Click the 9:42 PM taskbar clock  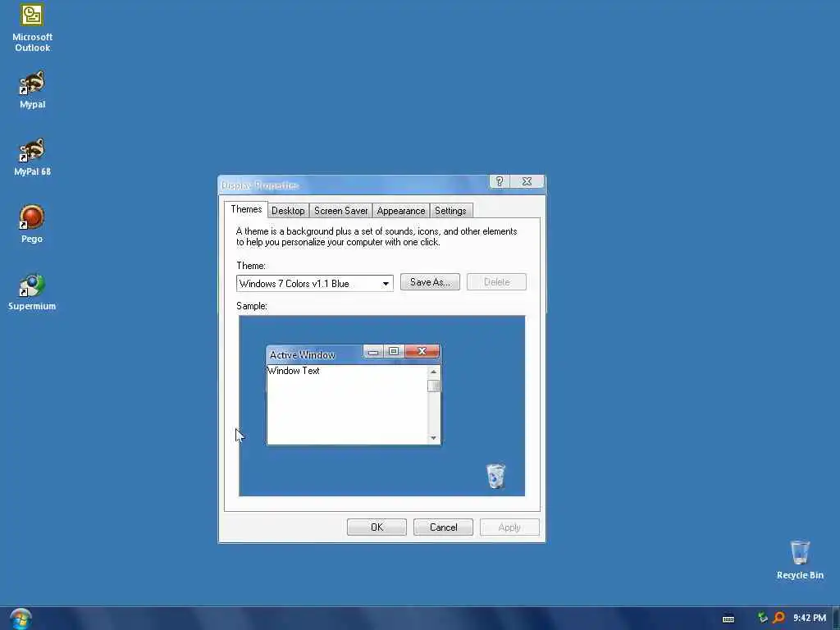coord(810,618)
